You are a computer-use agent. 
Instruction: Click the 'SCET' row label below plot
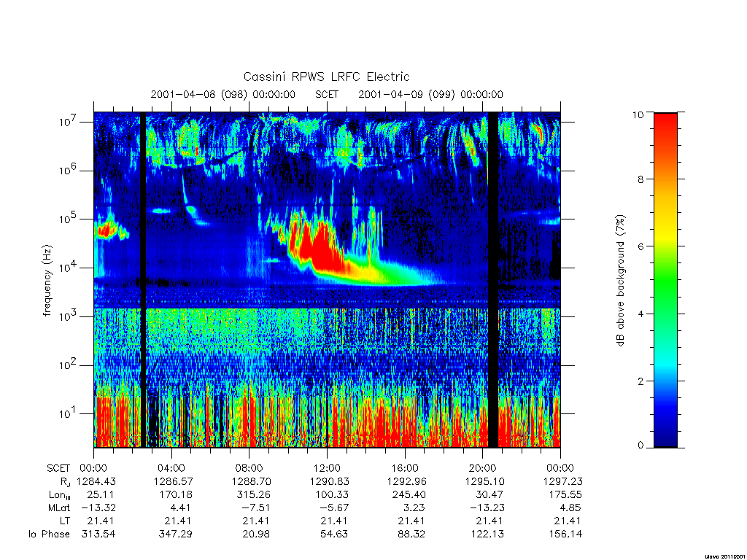pyautogui.click(x=58, y=469)
